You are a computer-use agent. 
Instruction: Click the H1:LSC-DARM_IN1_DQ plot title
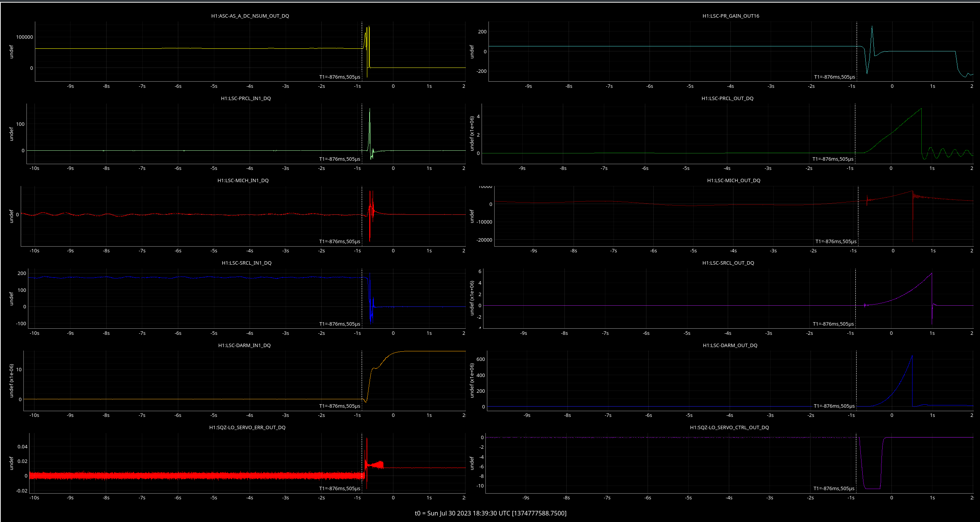[x=244, y=346]
